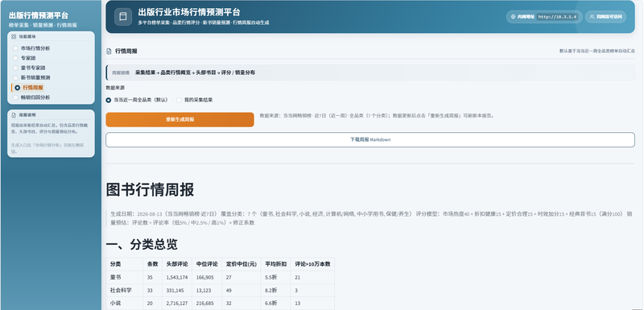This screenshot has width=644, height=310.
Task: Click the 头部评论 column header
Action: pyautogui.click(x=176, y=264)
